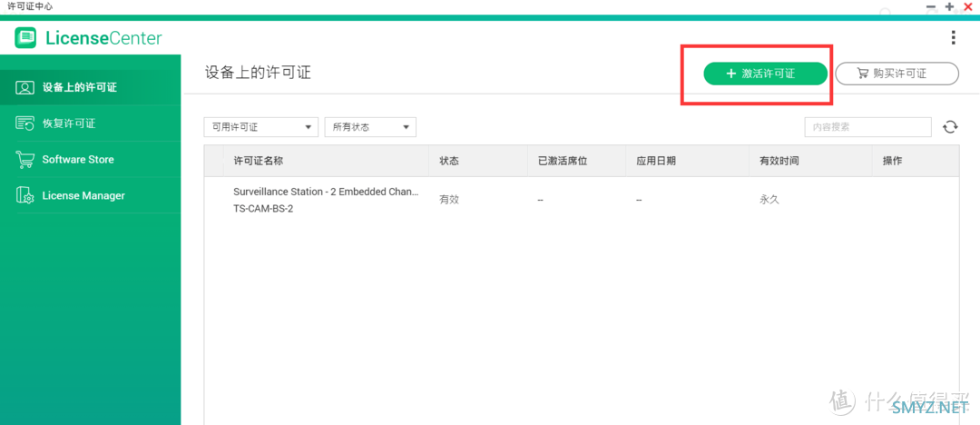Expand the 所有状态 dropdown

click(370, 127)
